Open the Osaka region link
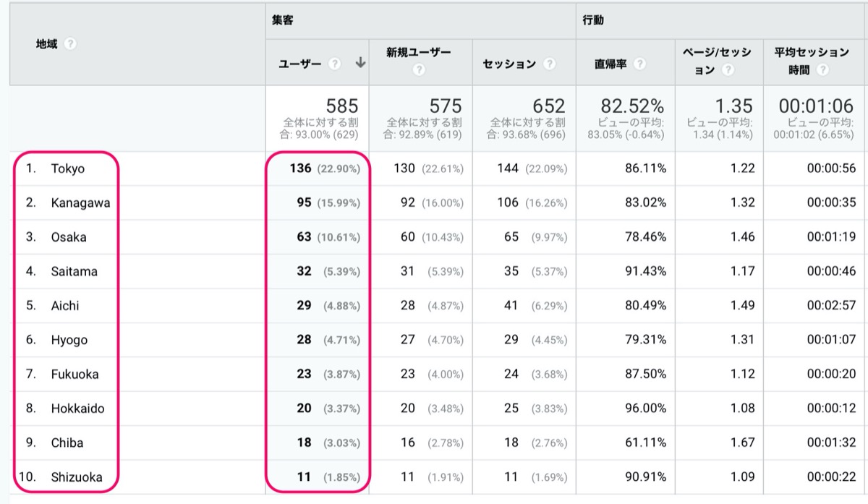Viewport: 868px width, 504px height. [69, 237]
